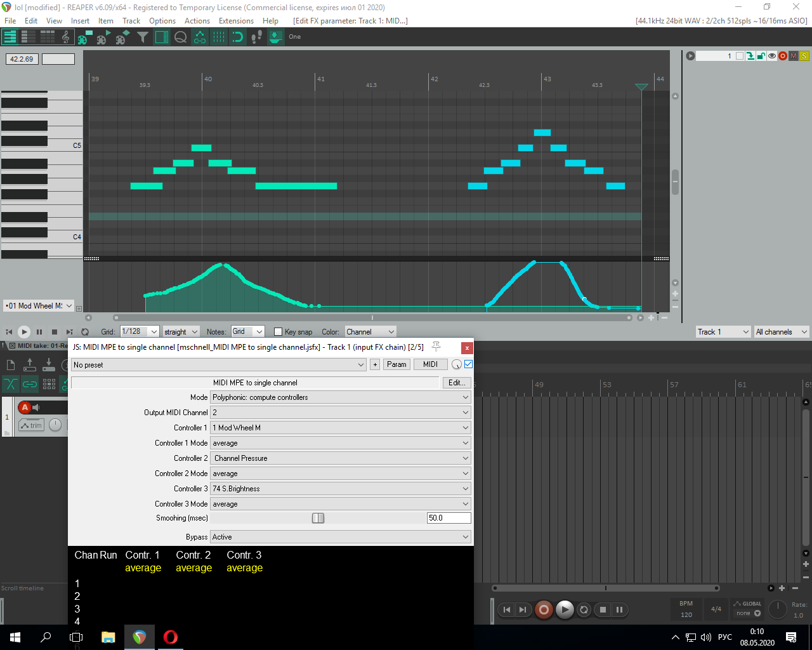The image size is (812, 650).
Task: Toggle track 1 visibility eye
Action: point(772,56)
